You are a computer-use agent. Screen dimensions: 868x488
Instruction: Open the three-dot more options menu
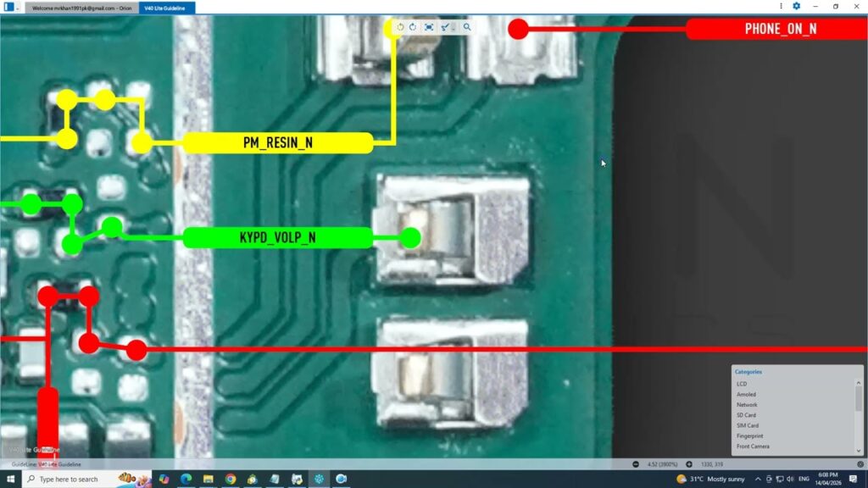[x=782, y=7]
